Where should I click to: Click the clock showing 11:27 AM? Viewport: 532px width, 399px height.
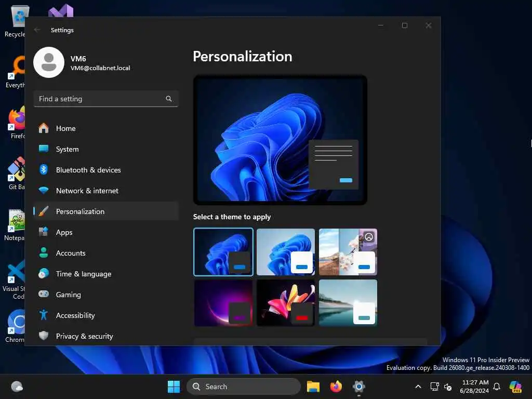pos(475,382)
